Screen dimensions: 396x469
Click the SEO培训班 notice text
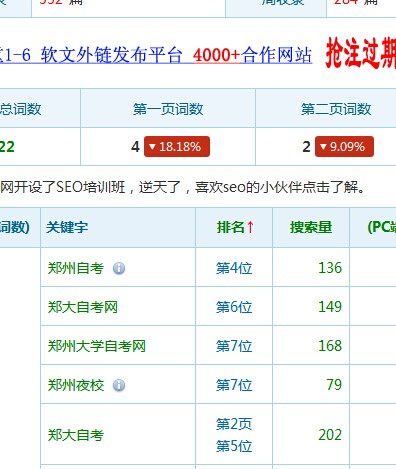(183, 187)
